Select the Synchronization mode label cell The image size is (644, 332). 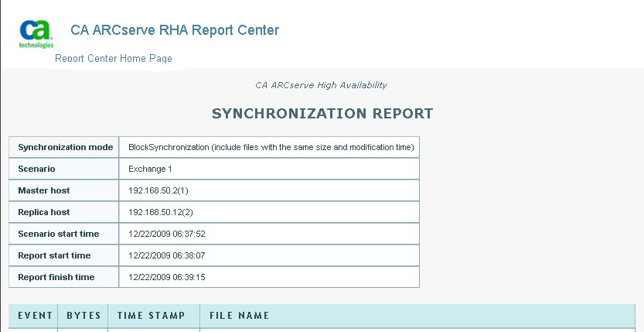click(65, 147)
